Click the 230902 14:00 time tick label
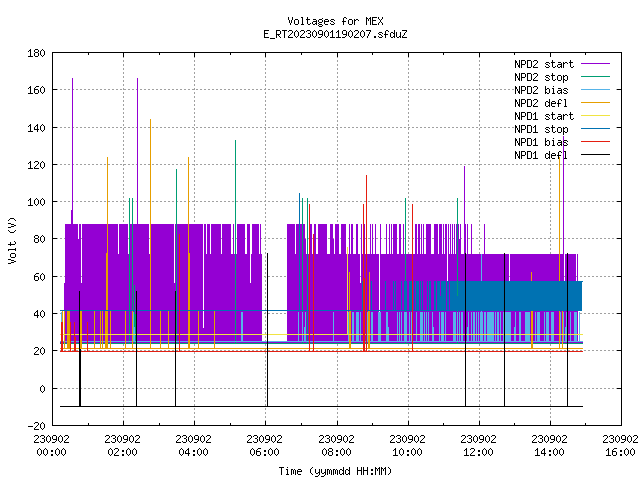Image resolution: width=640 pixels, height=480 pixels. 549,446
